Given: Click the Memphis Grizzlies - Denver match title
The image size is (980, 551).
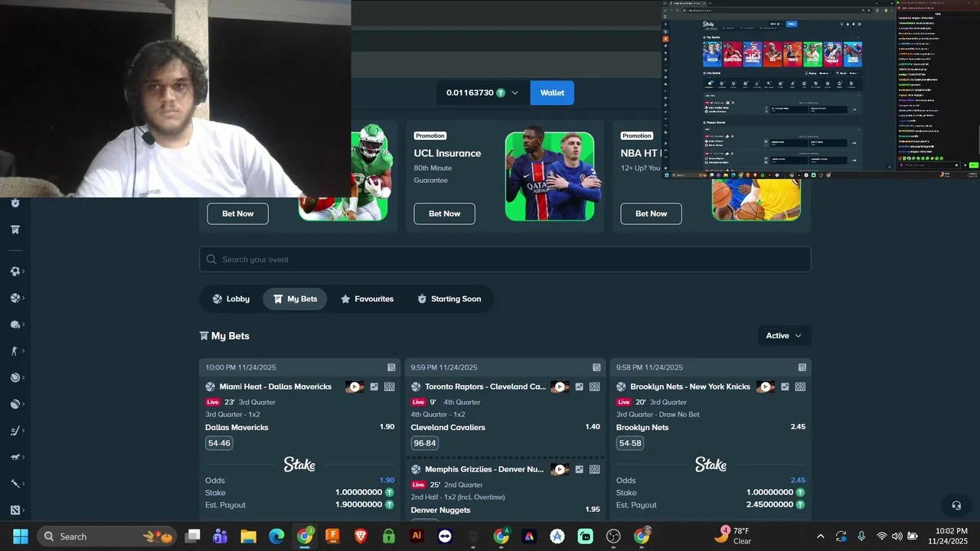Looking at the screenshot, I should click(x=485, y=470).
